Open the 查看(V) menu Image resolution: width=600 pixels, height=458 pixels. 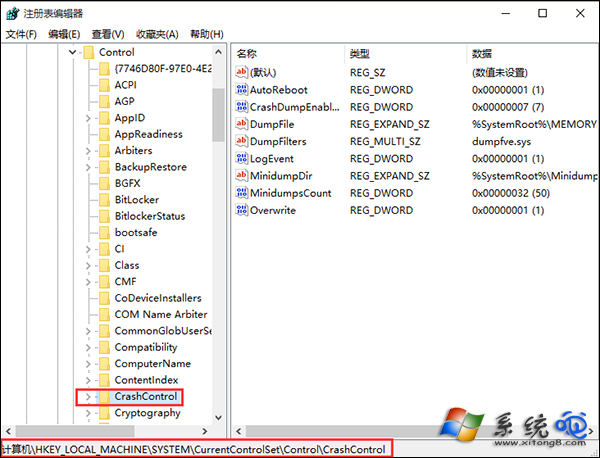tap(108, 34)
